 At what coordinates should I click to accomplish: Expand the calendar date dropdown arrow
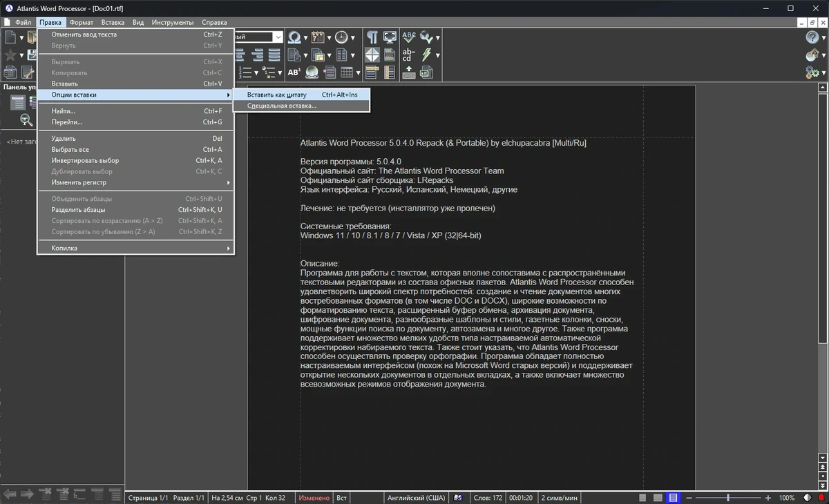pos(330,38)
